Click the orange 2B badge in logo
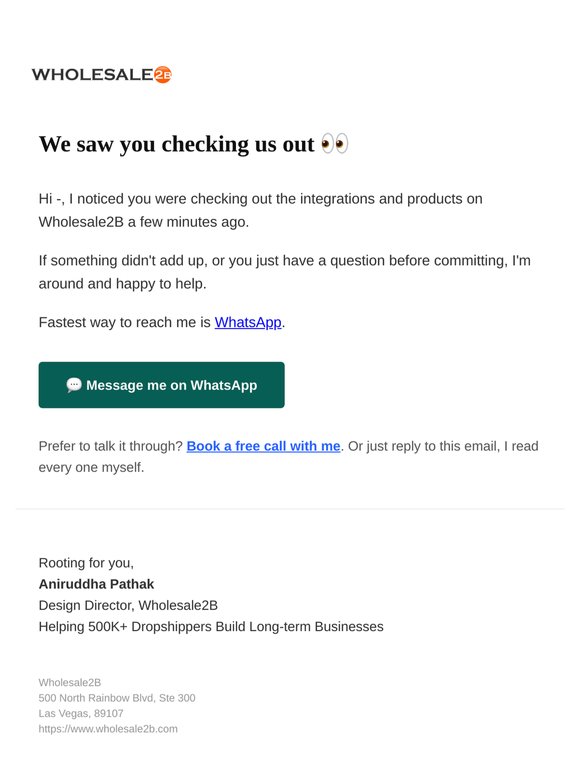Viewport: 580px width, 774px height. click(x=163, y=75)
